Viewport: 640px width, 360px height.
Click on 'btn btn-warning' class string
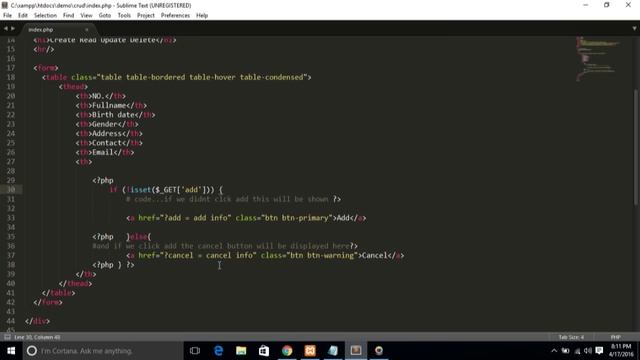tap(322, 256)
